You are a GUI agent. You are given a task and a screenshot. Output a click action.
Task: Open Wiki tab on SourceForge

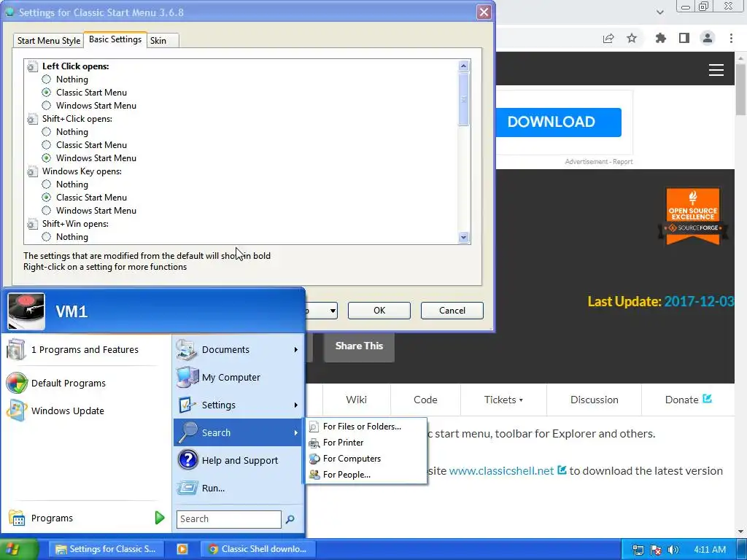(x=356, y=400)
